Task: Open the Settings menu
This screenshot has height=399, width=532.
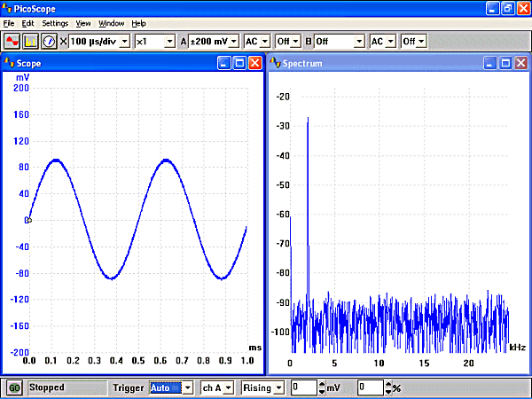Action: click(55, 23)
